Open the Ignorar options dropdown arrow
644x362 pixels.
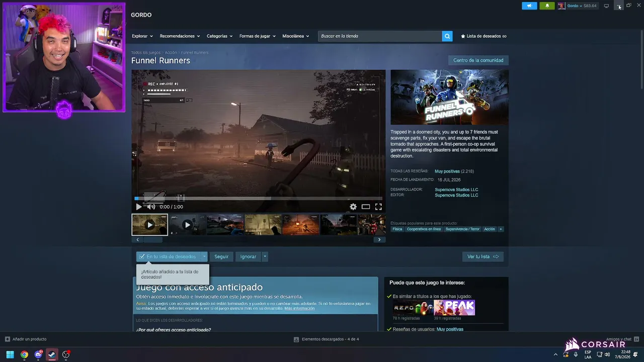pyautogui.click(x=265, y=256)
